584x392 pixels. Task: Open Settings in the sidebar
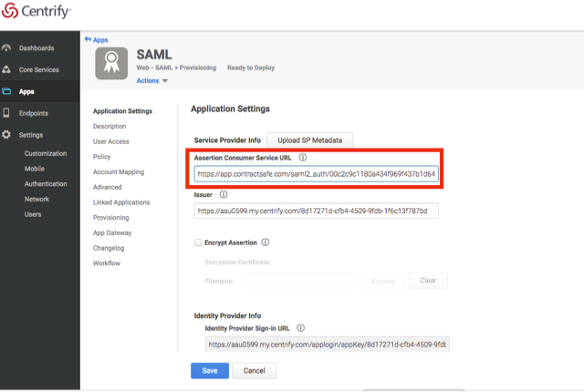(31, 135)
